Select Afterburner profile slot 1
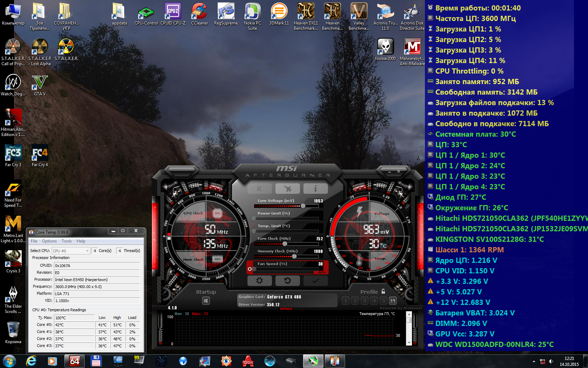Screen dimensions: 588x368 pyautogui.click(x=346, y=301)
